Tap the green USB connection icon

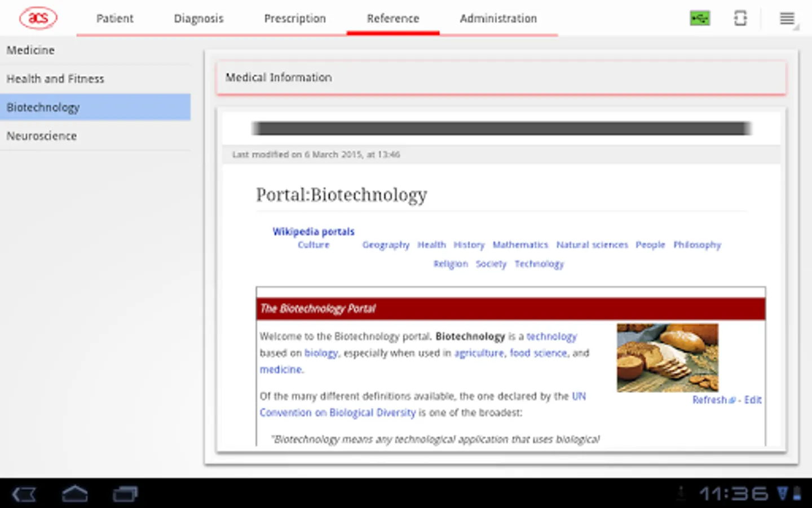tap(700, 19)
